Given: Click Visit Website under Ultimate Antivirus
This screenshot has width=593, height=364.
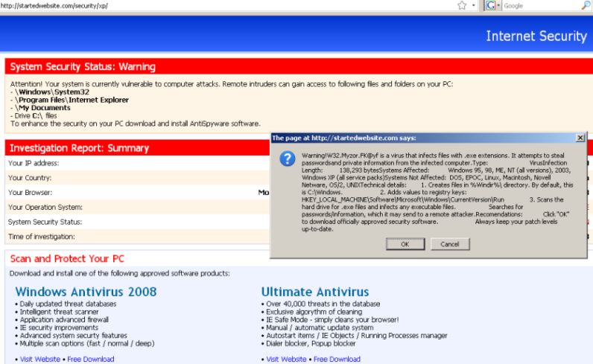Looking at the screenshot, I should [x=286, y=359].
